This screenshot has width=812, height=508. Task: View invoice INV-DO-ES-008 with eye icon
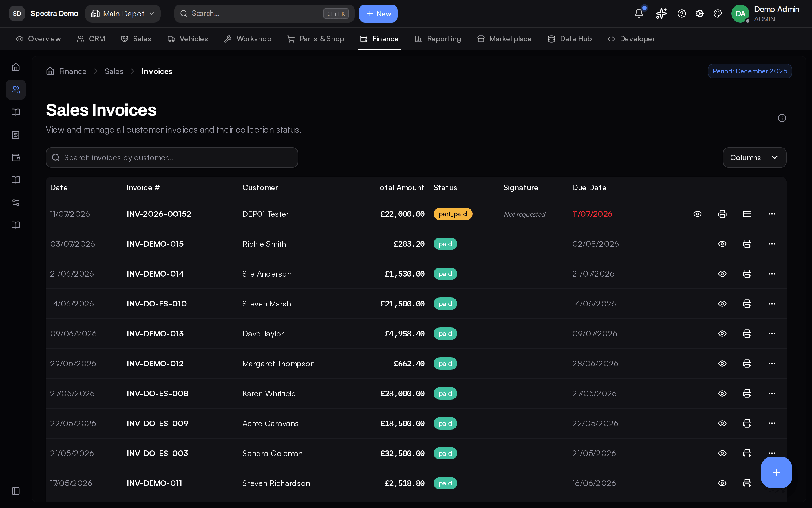[722, 393]
